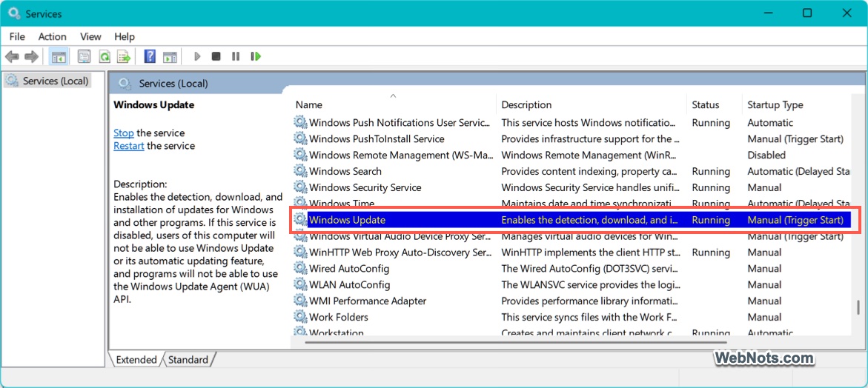Select the Windows Update service name
Screen dimensions: 868x388
(x=347, y=220)
